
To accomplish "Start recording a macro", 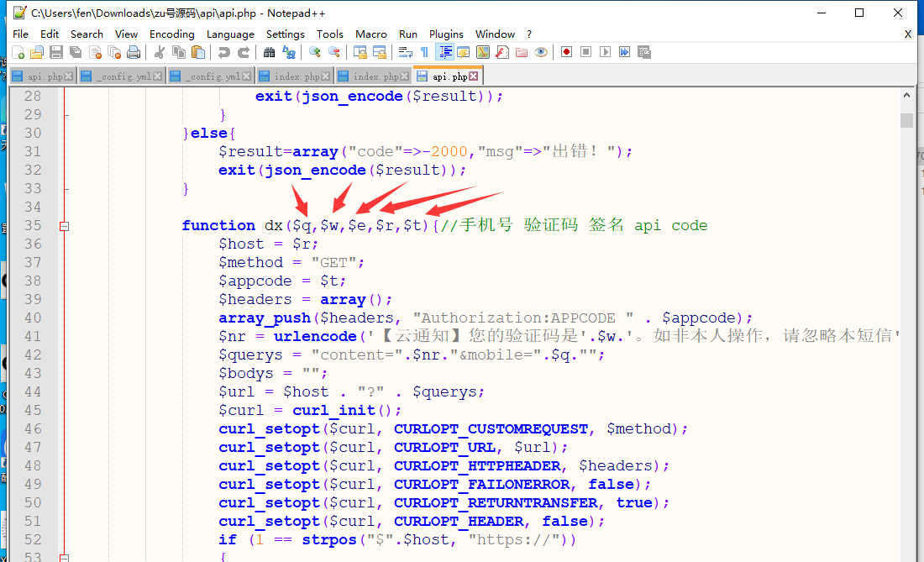I will [565, 52].
